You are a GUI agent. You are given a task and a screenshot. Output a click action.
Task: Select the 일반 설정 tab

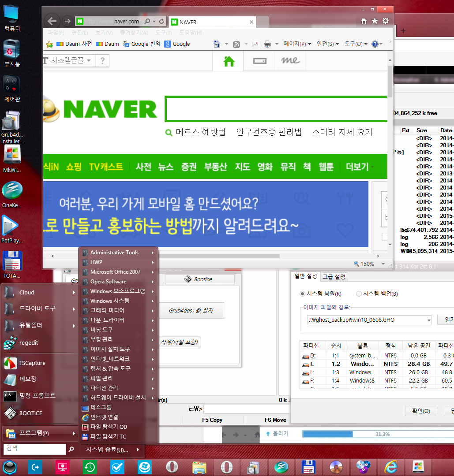[x=306, y=276]
